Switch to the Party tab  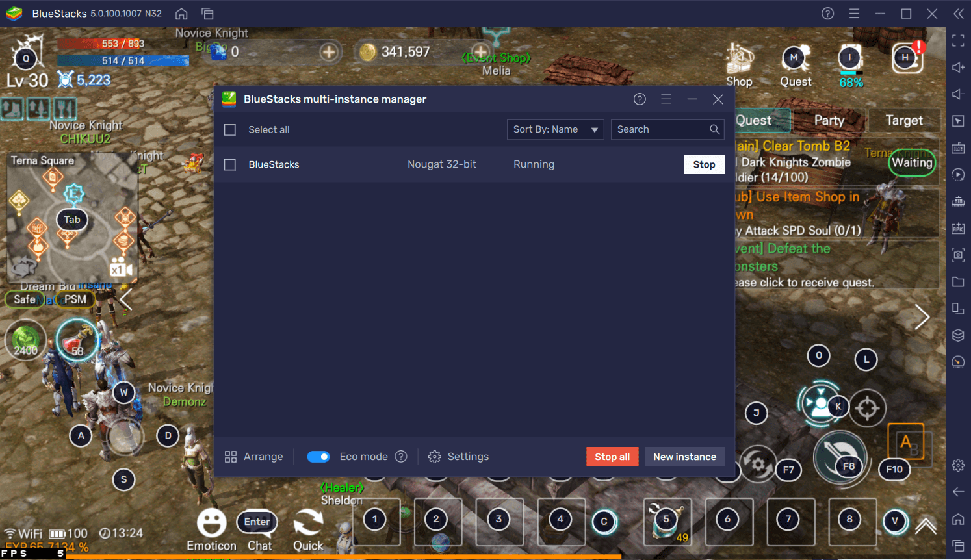pyautogui.click(x=829, y=120)
